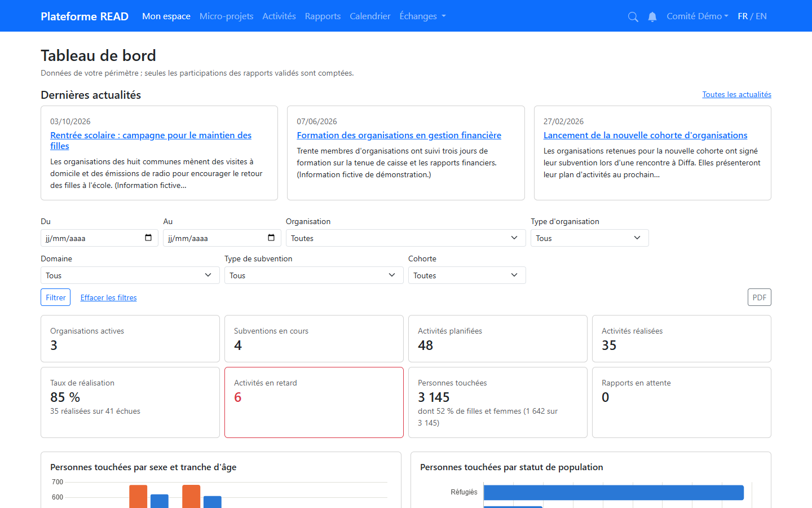Open the Comité Démo account dropdown

(x=698, y=16)
